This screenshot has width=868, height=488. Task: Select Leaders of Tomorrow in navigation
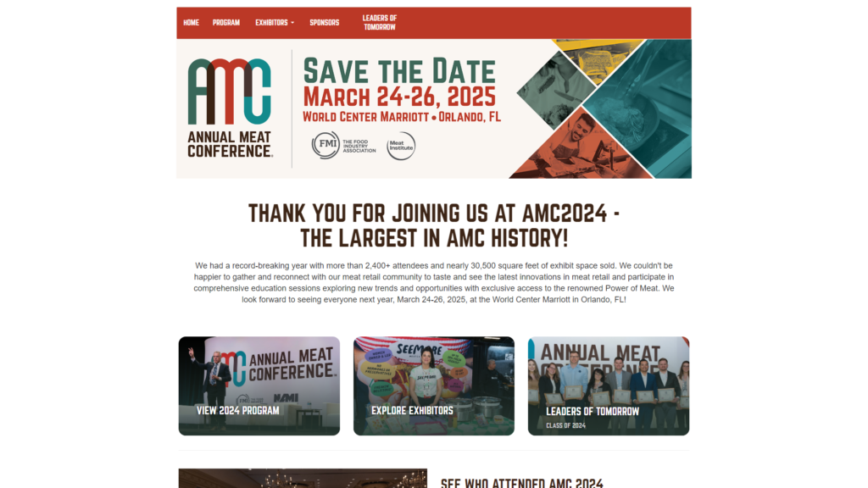(x=380, y=23)
